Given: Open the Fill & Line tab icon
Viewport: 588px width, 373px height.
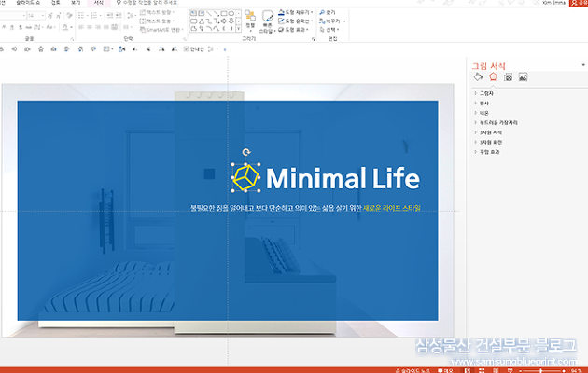Looking at the screenshot, I should click(478, 77).
